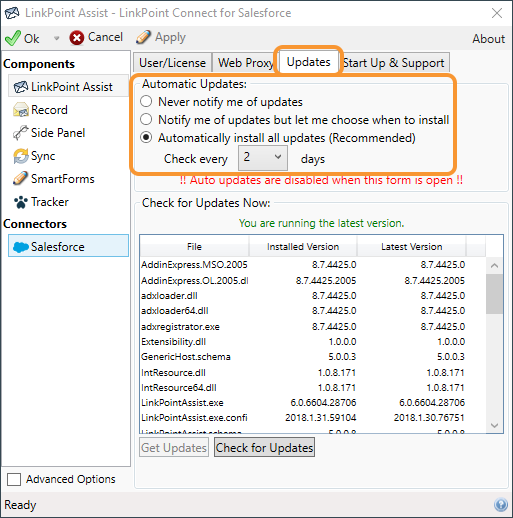
Task: Open the Start Up & Support tab
Action: point(394,63)
